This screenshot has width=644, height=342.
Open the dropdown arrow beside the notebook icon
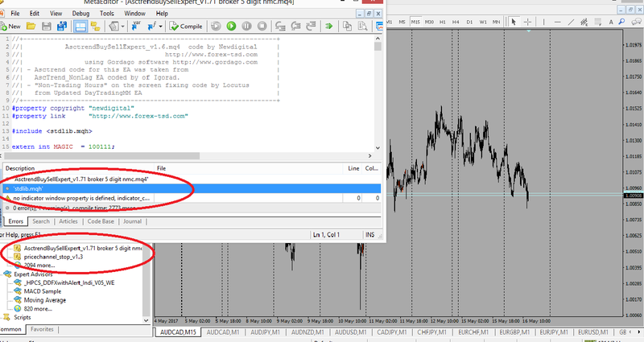click(123, 27)
